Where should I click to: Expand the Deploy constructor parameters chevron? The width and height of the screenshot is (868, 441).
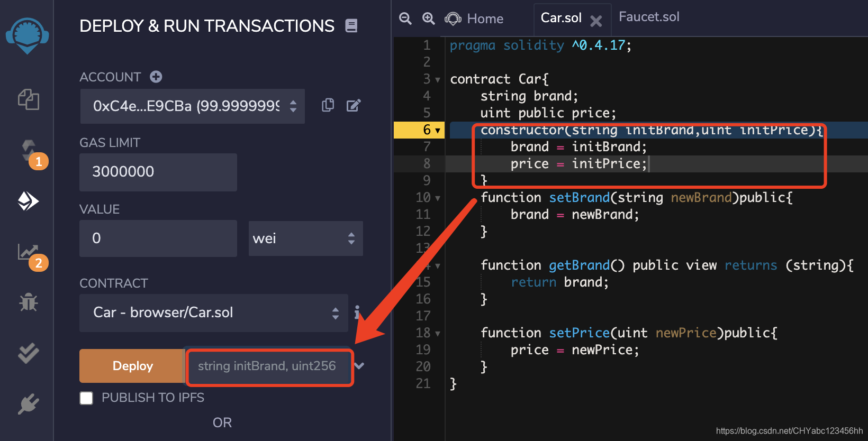pyautogui.click(x=359, y=365)
